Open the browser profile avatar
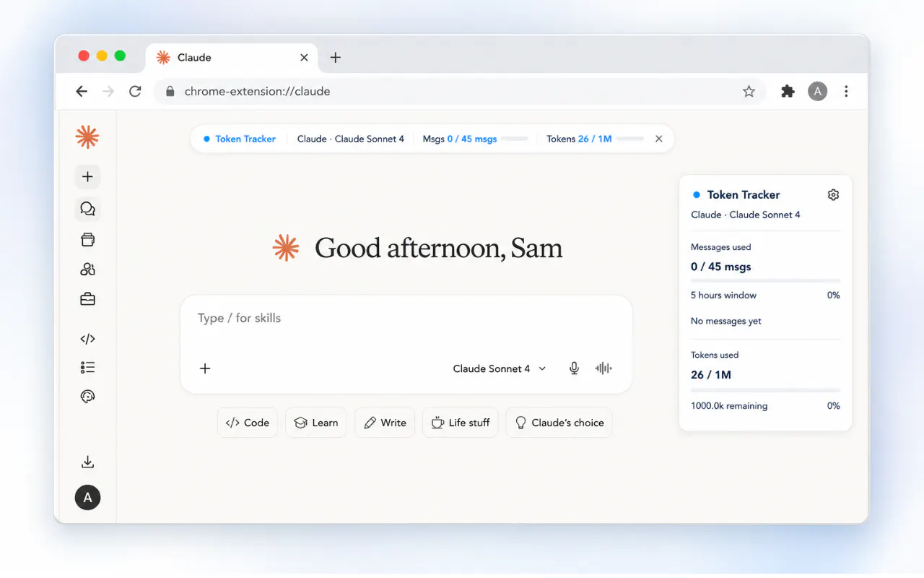This screenshot has height=578, width=924. click(817, 91)
